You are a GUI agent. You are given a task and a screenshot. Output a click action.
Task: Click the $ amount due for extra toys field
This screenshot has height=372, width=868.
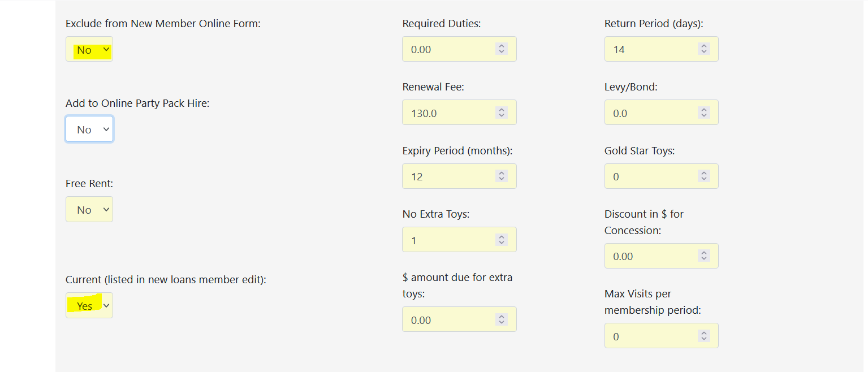(x=450, y=320)
